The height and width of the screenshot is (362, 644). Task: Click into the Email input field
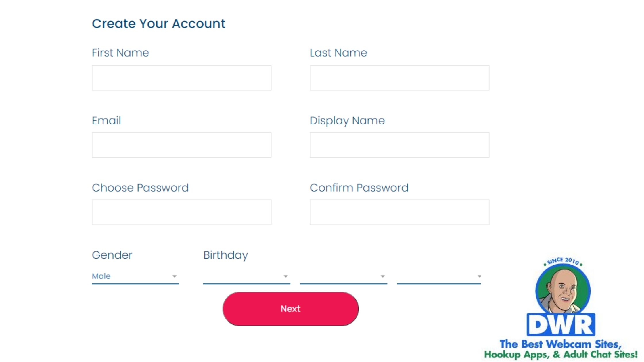click(181, 145)
